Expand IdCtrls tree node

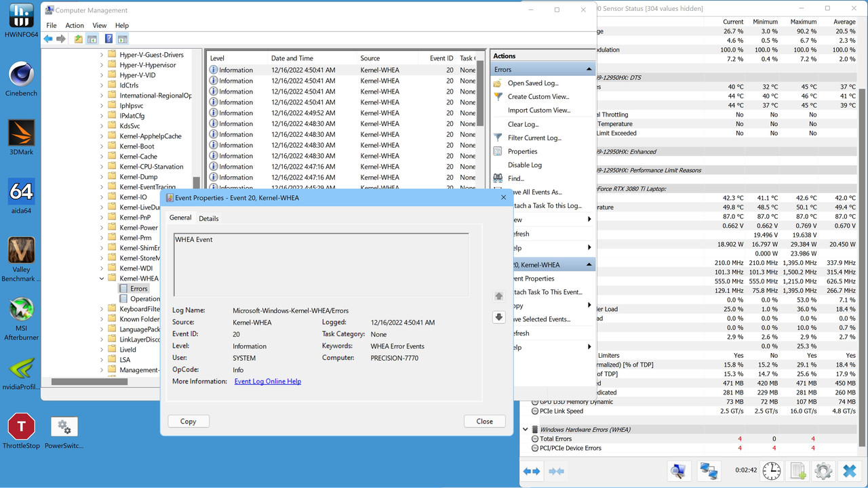(x=102, y=85)
